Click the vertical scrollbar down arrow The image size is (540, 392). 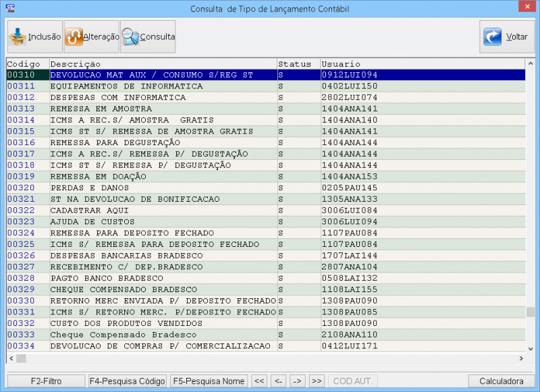click(531, 347)
